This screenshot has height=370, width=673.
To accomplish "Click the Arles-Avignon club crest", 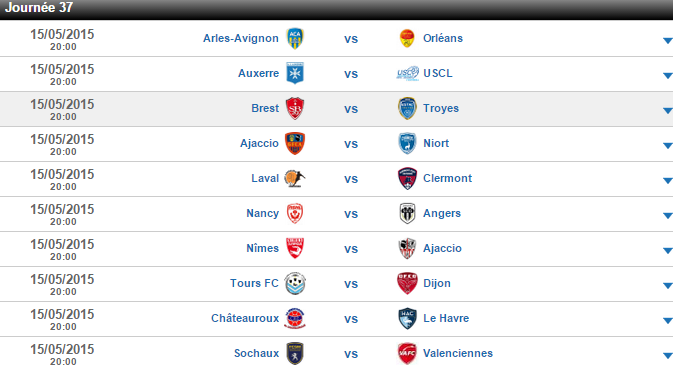I will tap(295, 39).
